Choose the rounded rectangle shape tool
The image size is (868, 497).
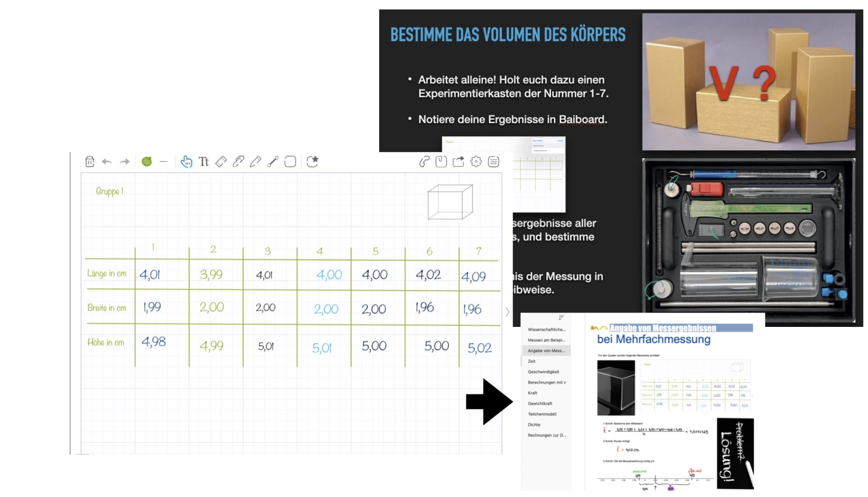290,161
